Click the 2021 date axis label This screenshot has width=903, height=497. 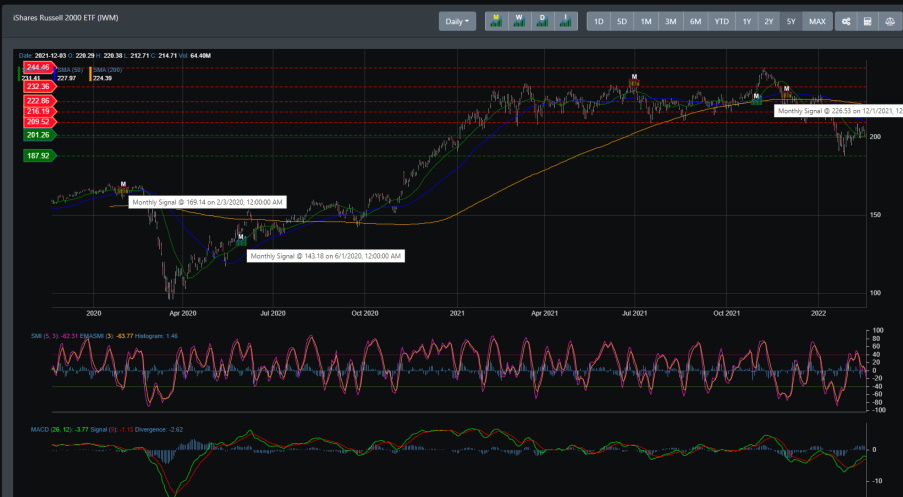tap(457, 313)
